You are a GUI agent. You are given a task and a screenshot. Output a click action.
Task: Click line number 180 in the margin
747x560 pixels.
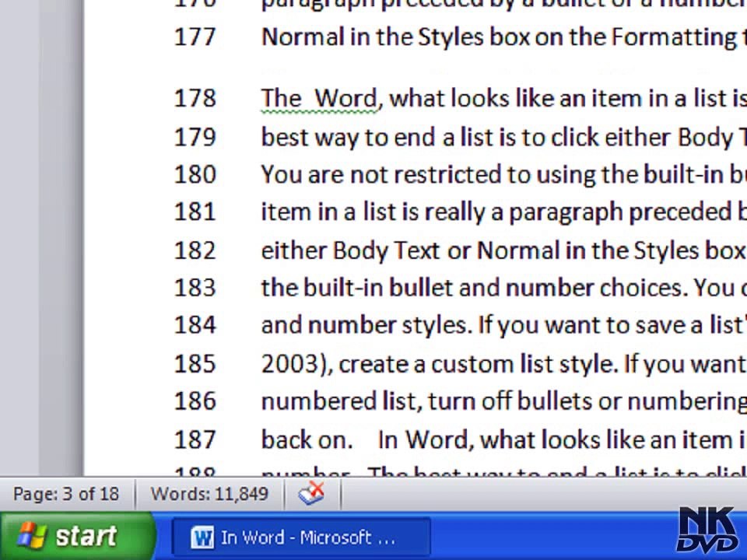pos(195,175)
